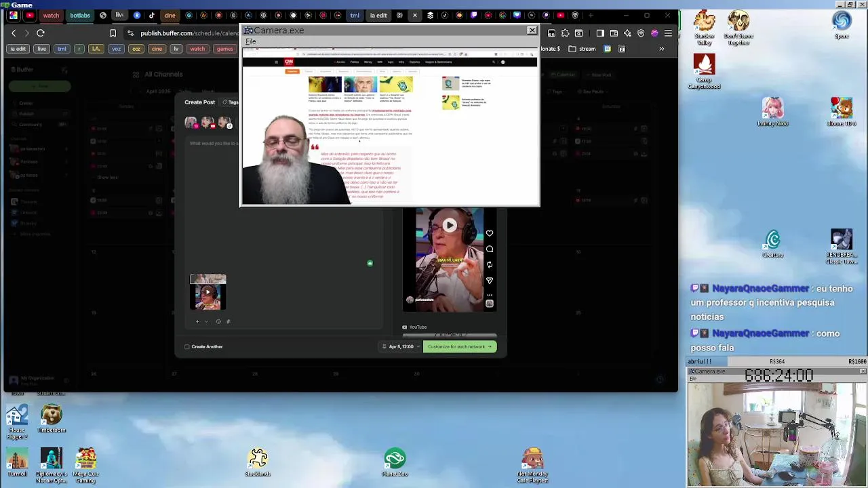Switch to the 'ia edit' browser tab
868x488 pixels.
pyautogui.click(x=378, y=15)
